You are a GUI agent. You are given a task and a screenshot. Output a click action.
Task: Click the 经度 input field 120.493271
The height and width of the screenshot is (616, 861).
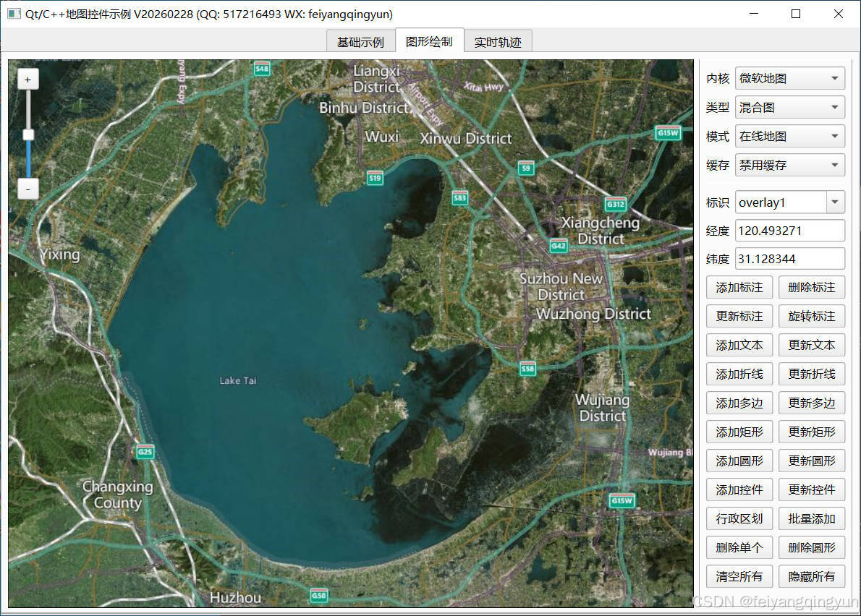point(789,231)
